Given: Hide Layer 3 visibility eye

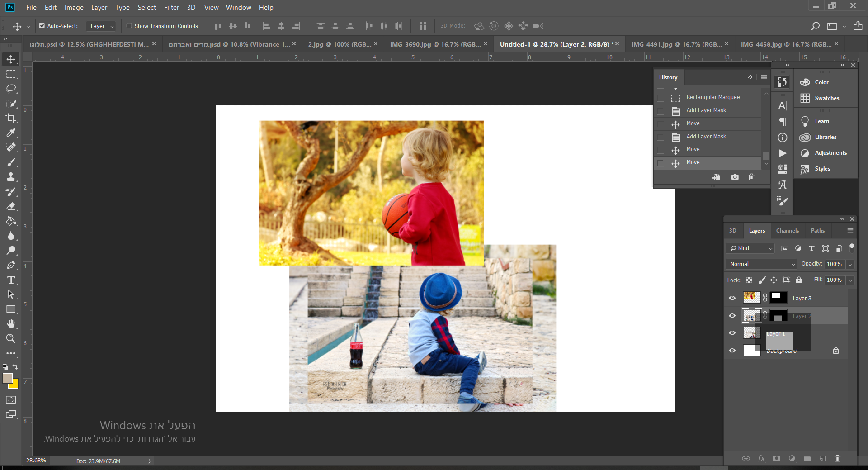Looking at the screenshot, I should click(732, 298).
